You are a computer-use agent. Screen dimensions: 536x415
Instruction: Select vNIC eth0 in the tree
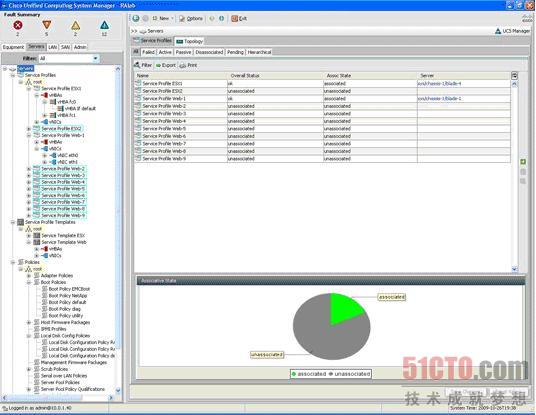[67, 156]
